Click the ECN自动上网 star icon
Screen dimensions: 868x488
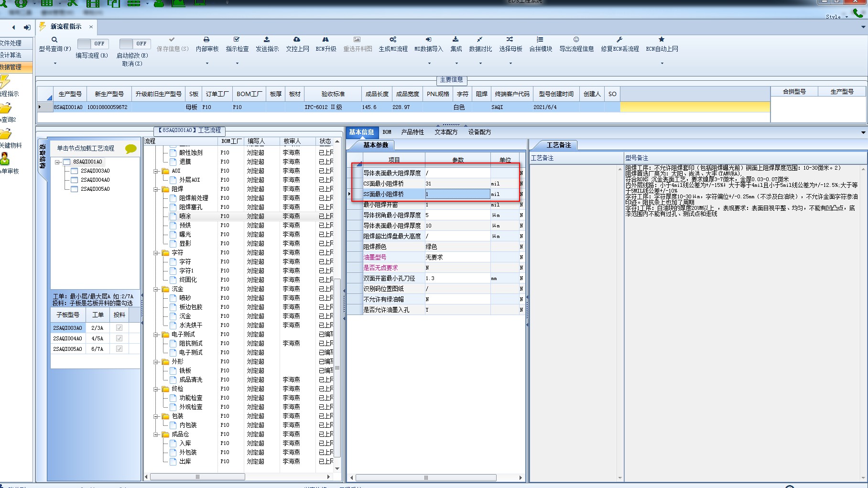pyautogui.click(x=662, y=40)
